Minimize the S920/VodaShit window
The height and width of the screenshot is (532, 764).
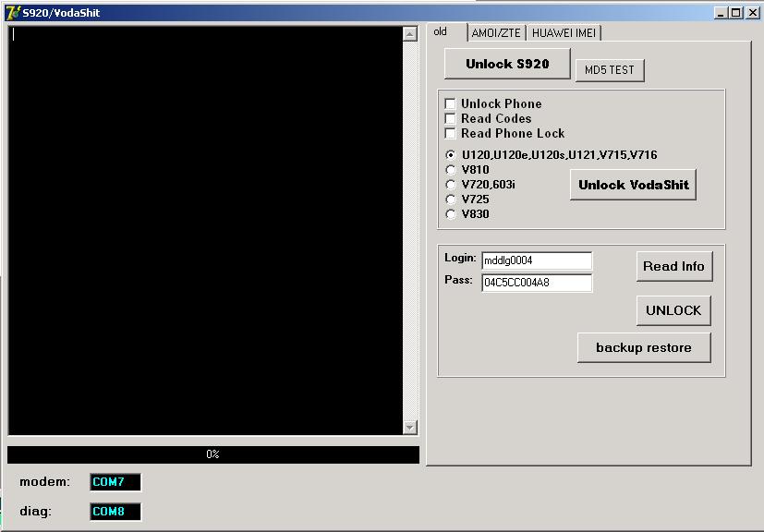click(721, 13)
